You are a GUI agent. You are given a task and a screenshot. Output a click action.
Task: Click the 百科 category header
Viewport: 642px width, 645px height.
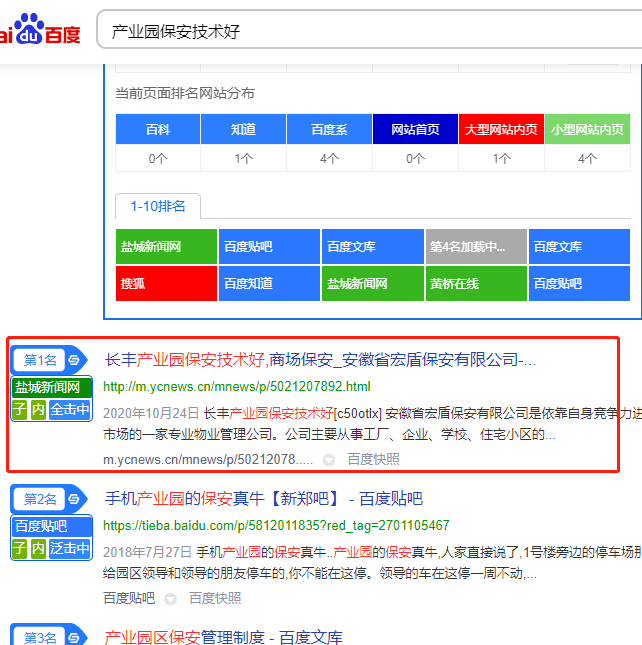(158, 129)
